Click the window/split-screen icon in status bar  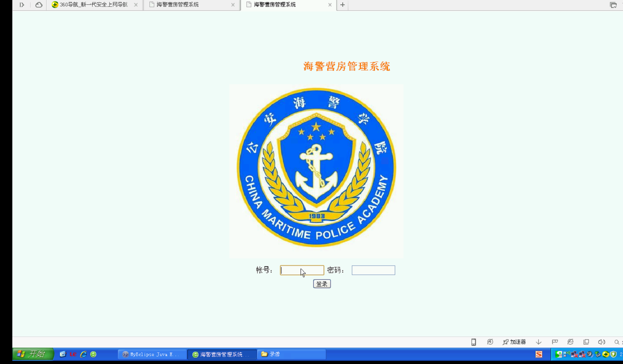[x=586, y=342]
